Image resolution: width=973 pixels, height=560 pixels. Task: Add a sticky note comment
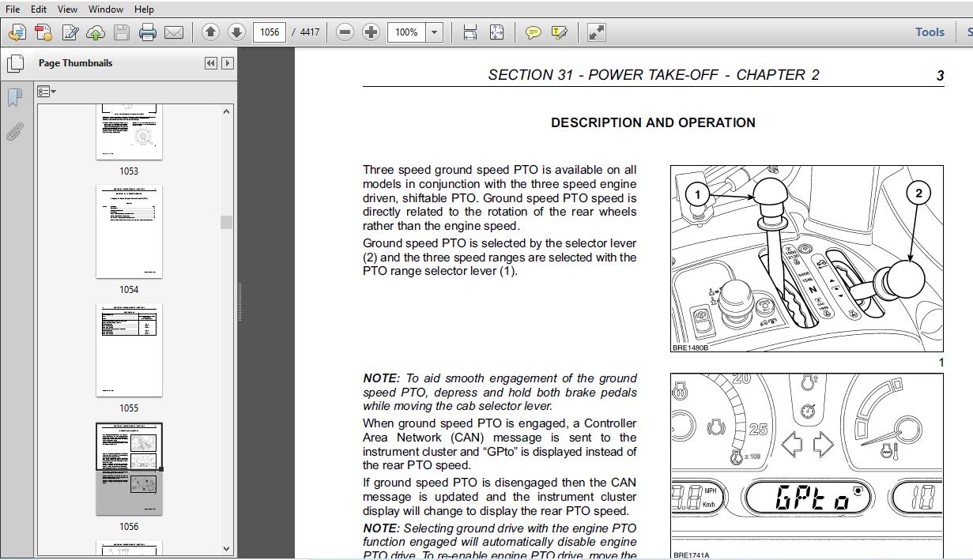534,32
